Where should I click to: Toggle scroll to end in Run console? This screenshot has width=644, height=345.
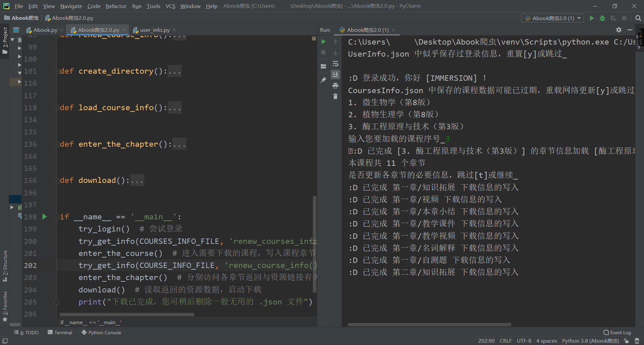pos(335,74)
